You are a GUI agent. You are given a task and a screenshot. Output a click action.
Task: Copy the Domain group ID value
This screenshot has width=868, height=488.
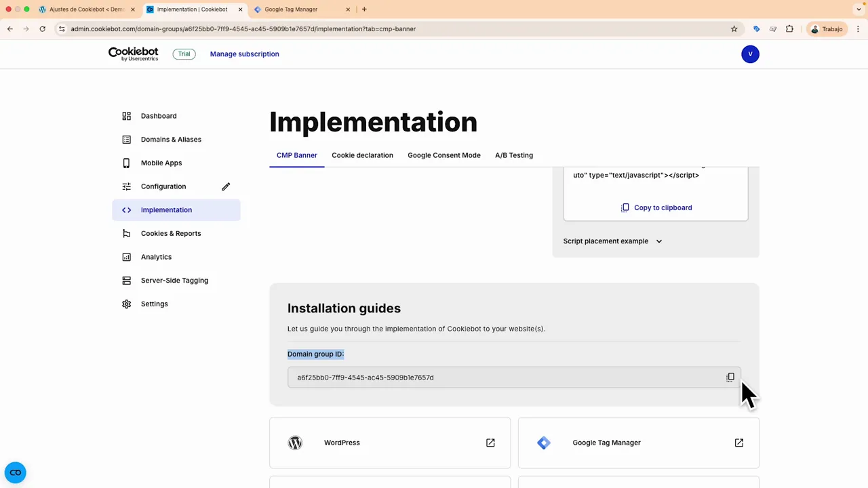pos(730,378)
